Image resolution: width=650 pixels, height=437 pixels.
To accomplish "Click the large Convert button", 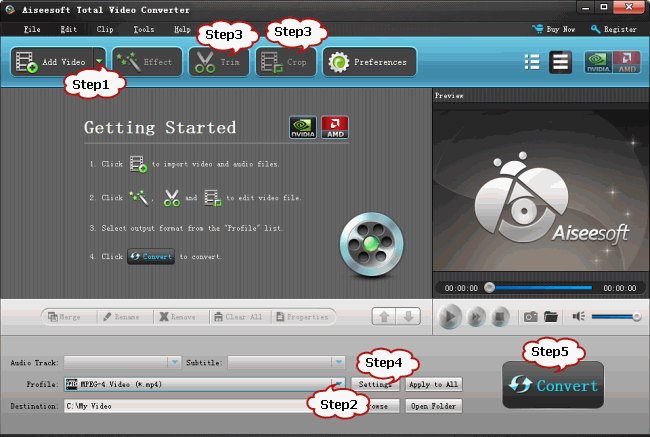I will click(x=553, y=385).
